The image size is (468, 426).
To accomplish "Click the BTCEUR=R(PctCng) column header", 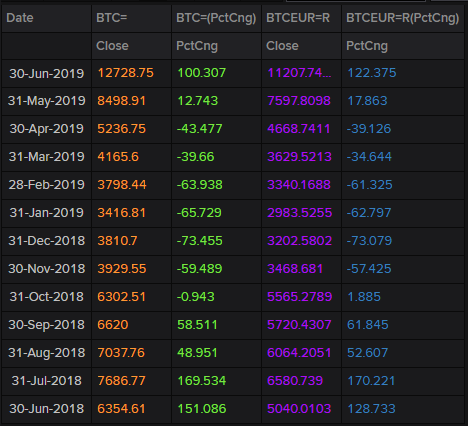I will pos(403,18).
